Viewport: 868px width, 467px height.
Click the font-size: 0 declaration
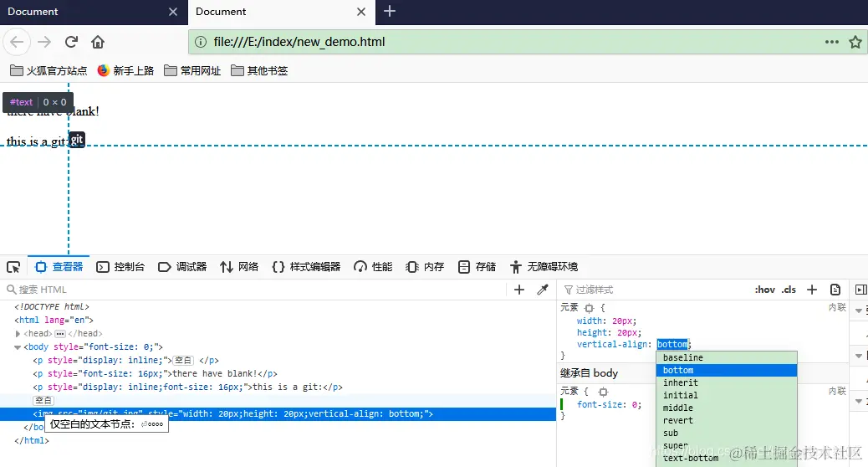click(x=609, y=405)
